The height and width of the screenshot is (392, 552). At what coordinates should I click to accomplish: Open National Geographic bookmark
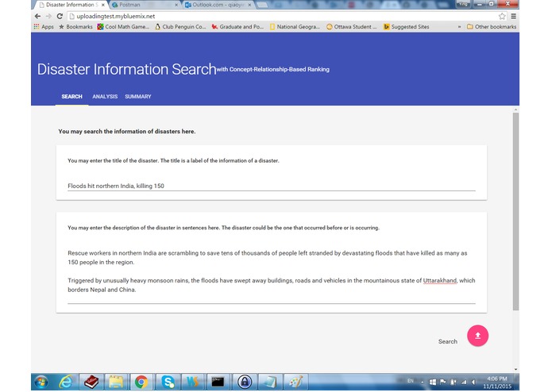point(295,27)
